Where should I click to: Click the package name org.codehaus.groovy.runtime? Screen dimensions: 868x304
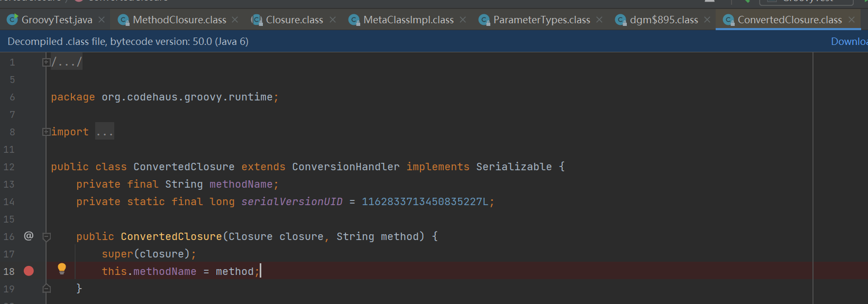187,97
